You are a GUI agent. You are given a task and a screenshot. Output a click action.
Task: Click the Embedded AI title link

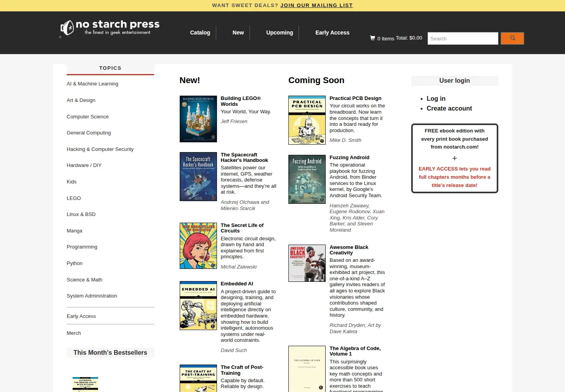237,284
